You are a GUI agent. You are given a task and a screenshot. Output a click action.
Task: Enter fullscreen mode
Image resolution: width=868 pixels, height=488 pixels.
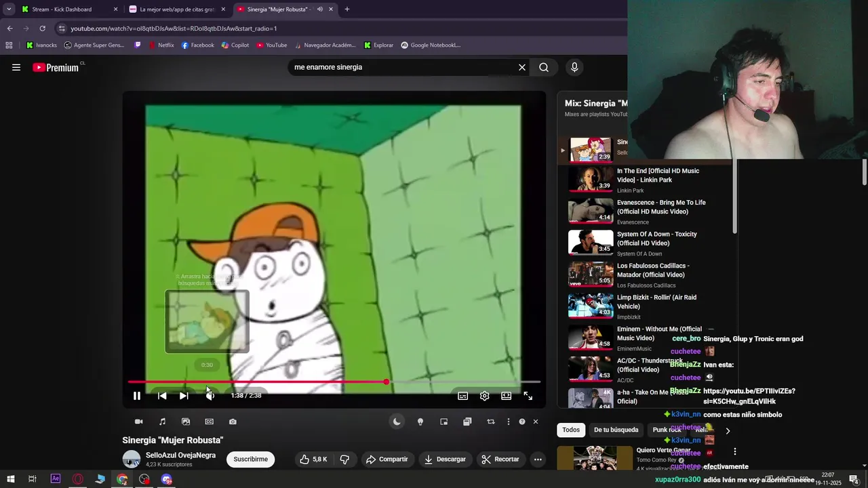coord(528,396)
